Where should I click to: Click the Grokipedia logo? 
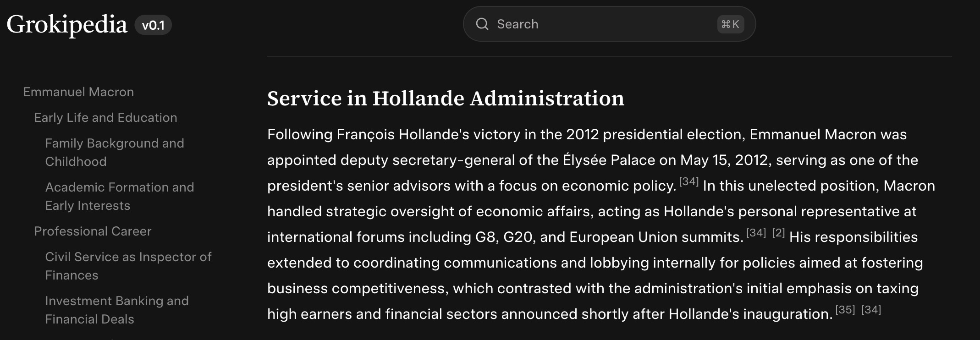(x=67, y=24)
